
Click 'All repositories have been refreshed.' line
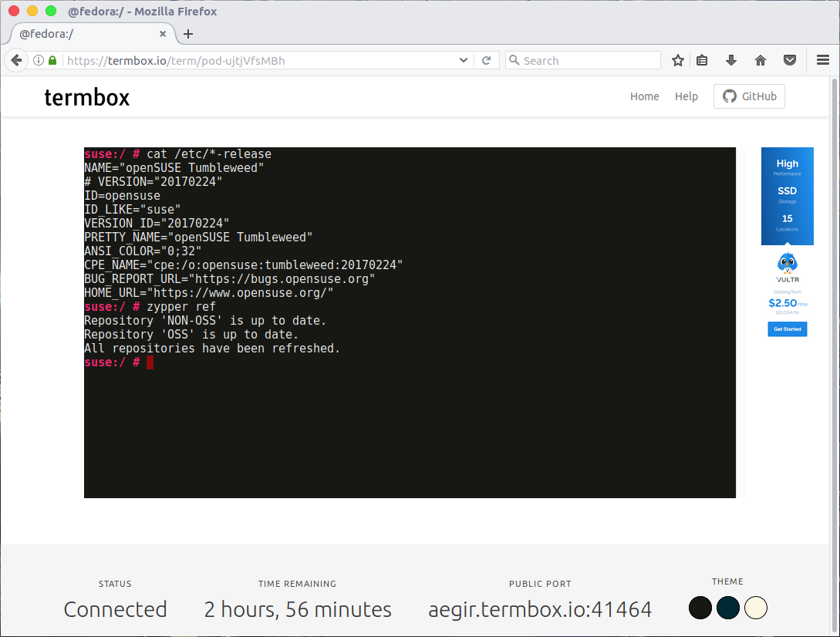212,349
